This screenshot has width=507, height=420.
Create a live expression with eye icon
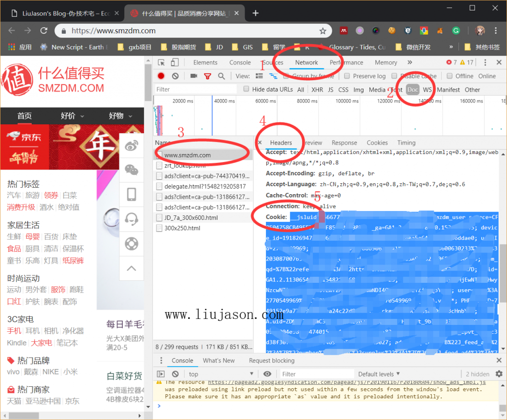[267, 374]
